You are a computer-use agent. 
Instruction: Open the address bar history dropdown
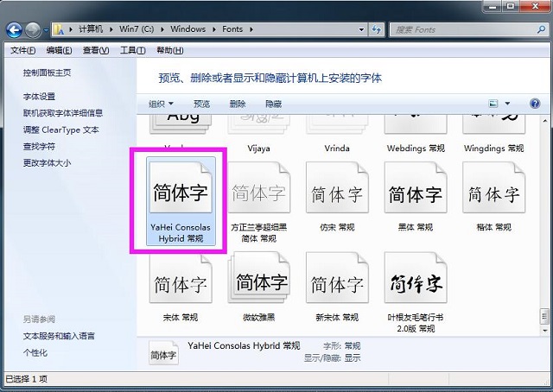(361, 29)
